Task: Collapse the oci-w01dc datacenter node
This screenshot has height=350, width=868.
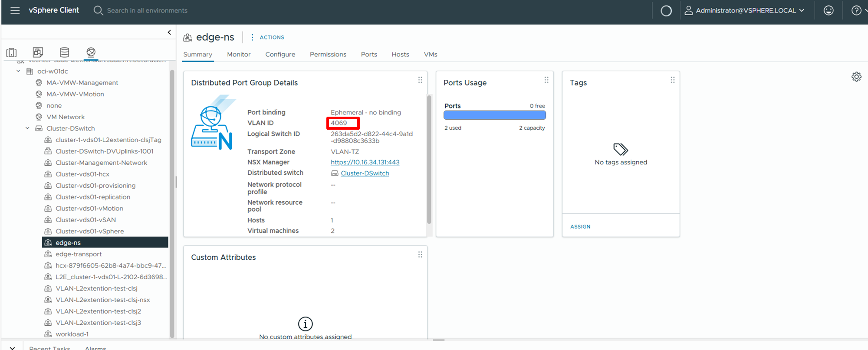Action: point(18,71)
